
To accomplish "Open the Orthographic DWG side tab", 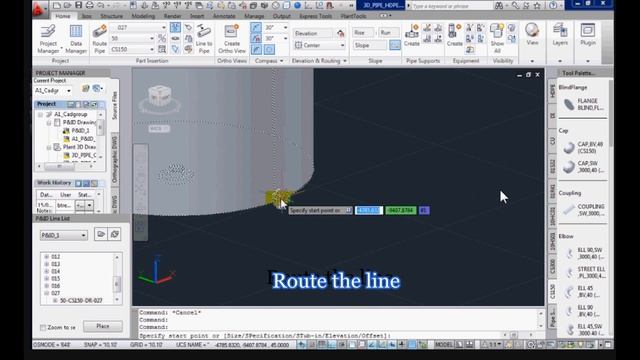I will pyautogui.click(x=115, y=160).
